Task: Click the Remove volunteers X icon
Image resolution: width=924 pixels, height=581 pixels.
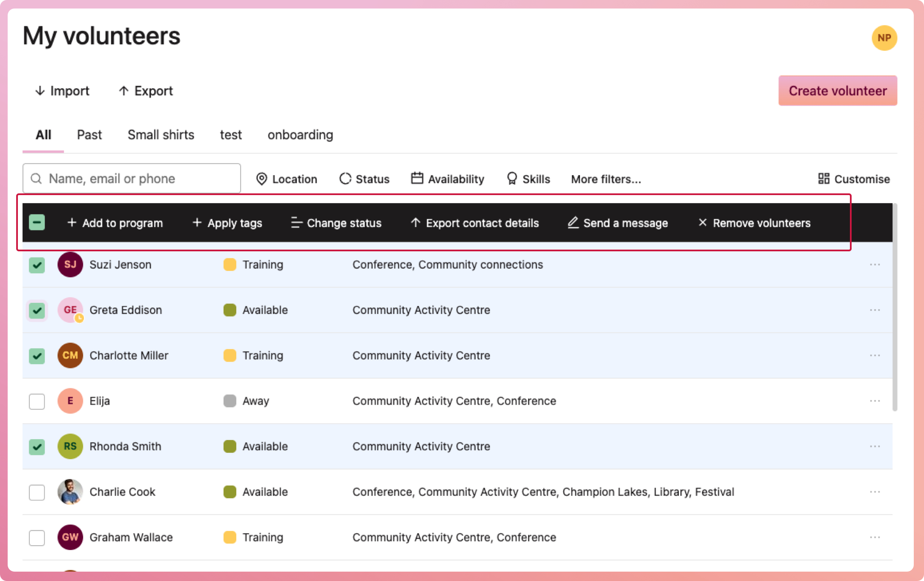Action: pos(703,222)
